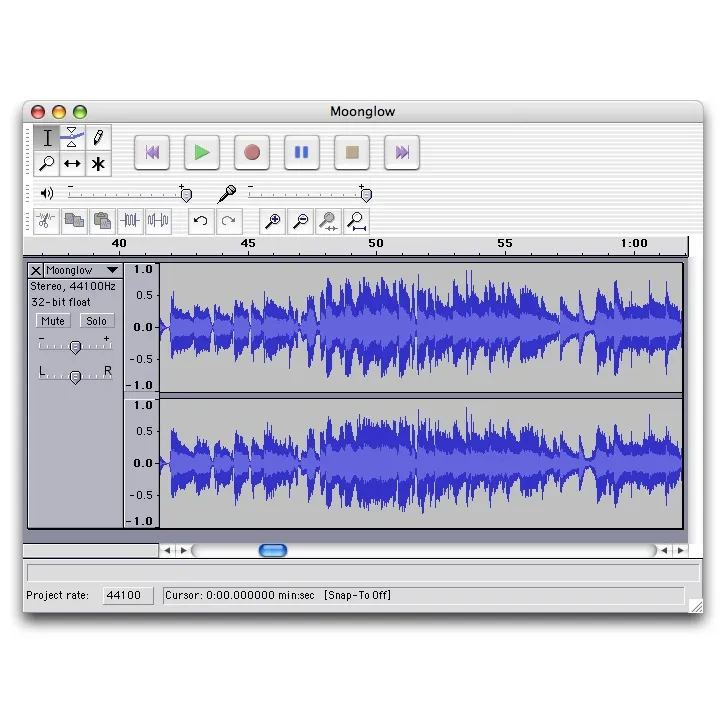Click the window resize grip corner
727x727 pixels.
tap(696, 606)
